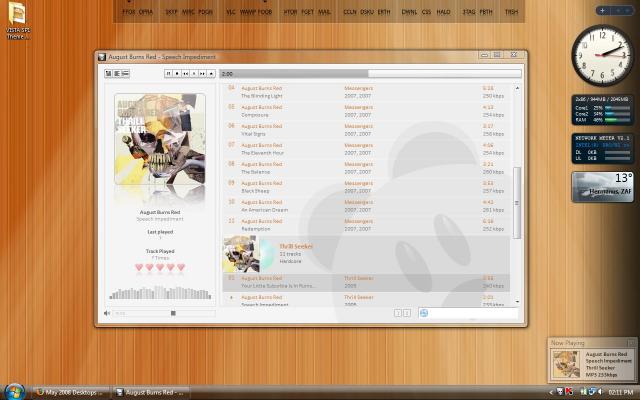
Task: Click the first layout view icon
Action: (x=108, y=73)
